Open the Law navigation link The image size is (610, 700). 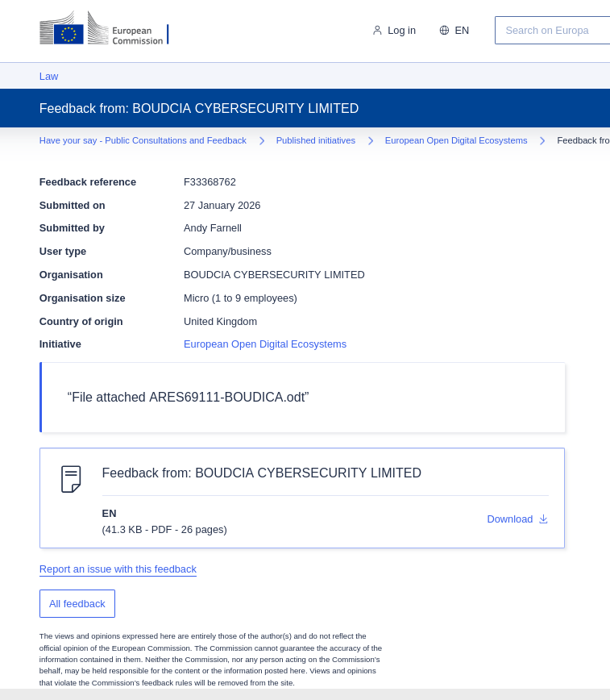point(48,77)
